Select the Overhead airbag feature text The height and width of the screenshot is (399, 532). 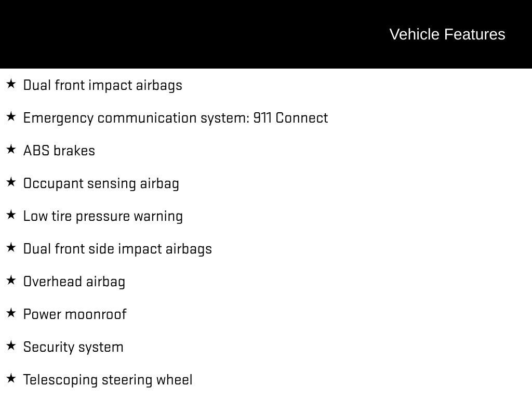point(74,282)
